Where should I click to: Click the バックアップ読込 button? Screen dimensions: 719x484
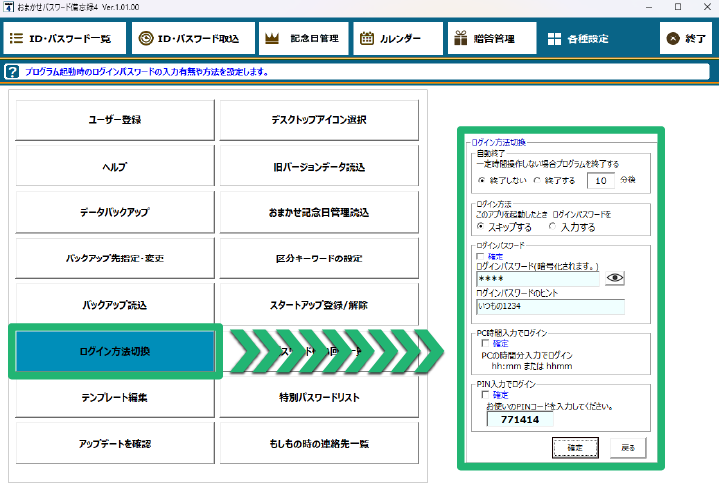115,304
